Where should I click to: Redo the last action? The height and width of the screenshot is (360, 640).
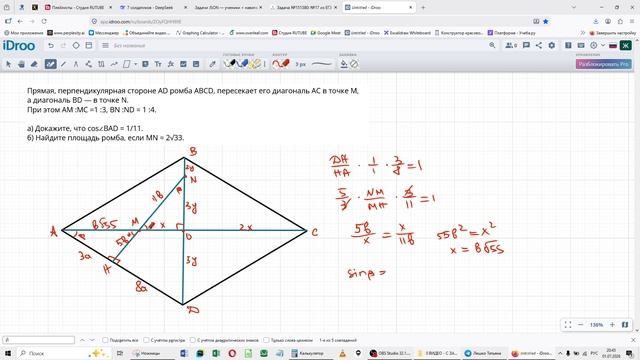coord(63,46)
